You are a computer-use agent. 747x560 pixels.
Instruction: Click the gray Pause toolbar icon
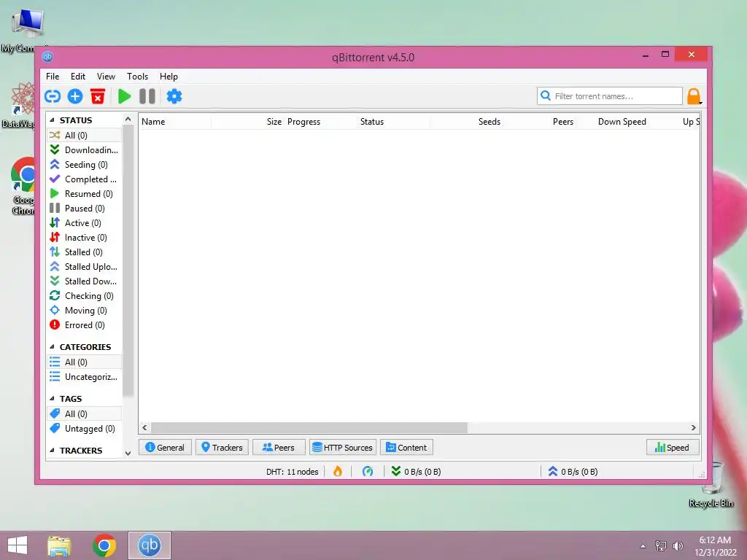(147, 97)
